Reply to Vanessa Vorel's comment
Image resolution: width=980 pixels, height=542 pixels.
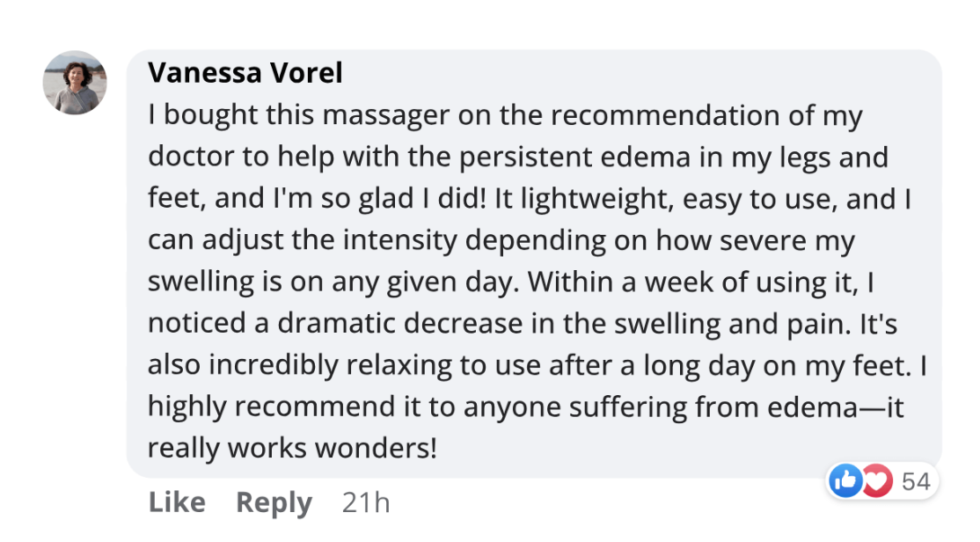pos(274,502)
